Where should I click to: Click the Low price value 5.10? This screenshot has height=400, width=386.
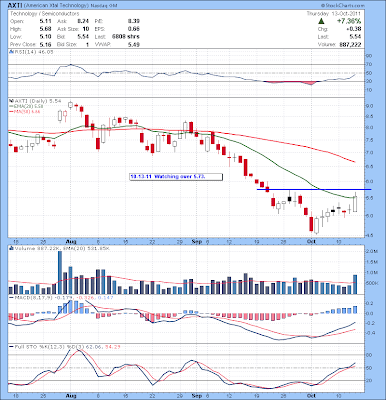coord(45,37)
